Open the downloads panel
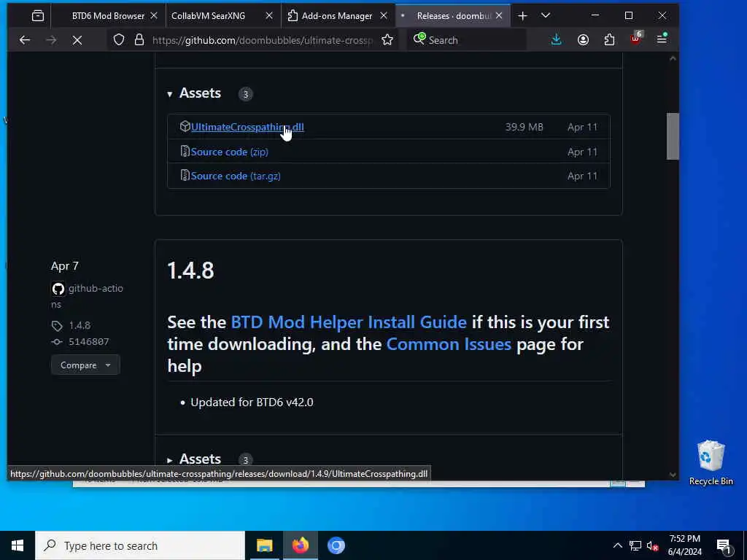This screenshot has height=560, width=747. [556, 40]
